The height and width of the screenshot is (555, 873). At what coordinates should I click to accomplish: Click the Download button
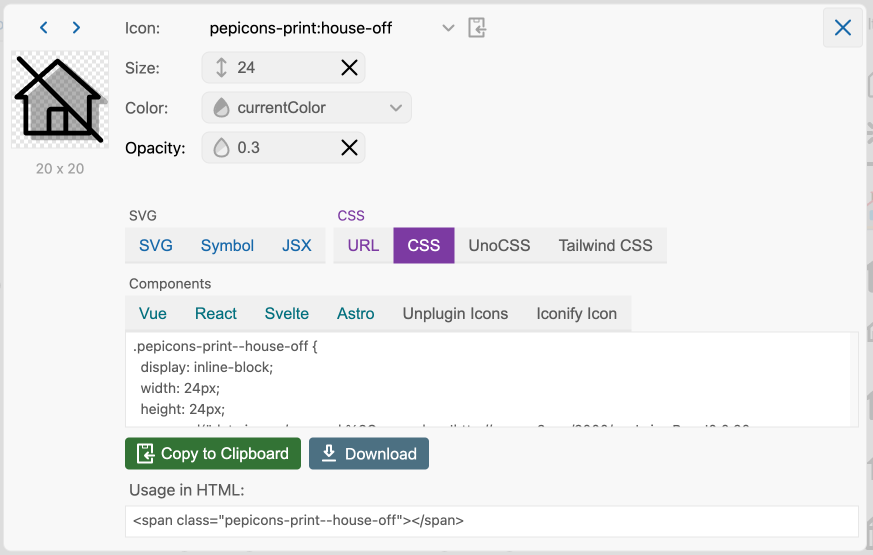(x=369, y=454)
